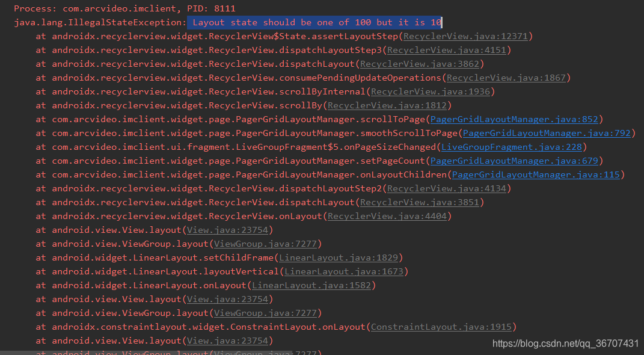This screenshot has width=644, height=355.
Task: Click RecyclerView.java:3862 stack frame link
Action: (419, 64)
